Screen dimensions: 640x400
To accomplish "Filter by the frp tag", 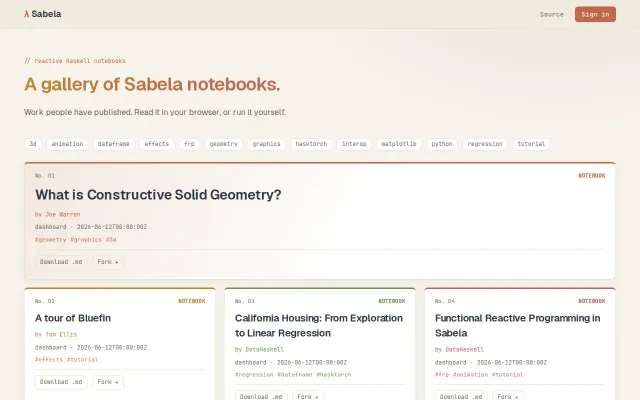I will pyautogui.click(x=189, y=144).
